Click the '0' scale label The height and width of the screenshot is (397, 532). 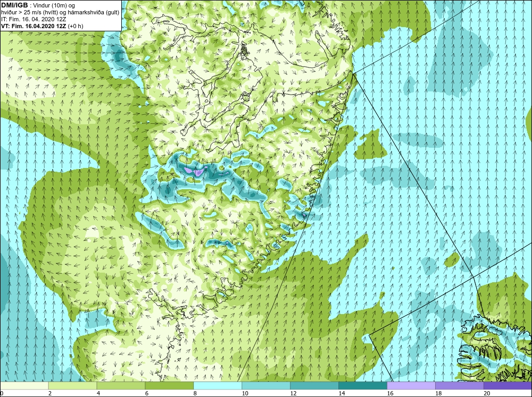[x=2, y=393]
